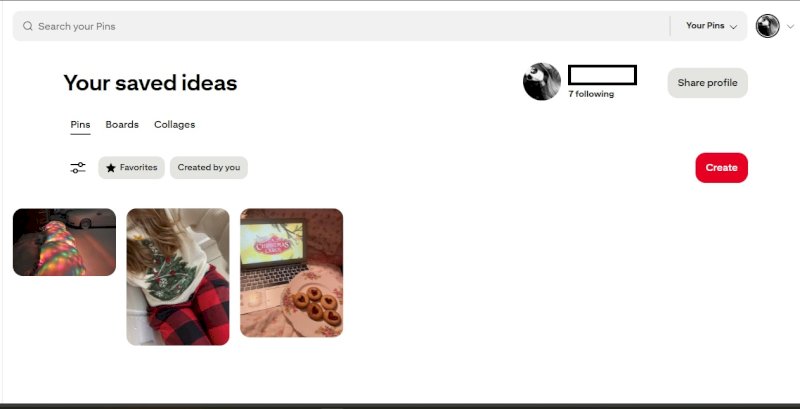Click the large profile picture
Viewport: 800px width, 409px height.
point(542,82)
